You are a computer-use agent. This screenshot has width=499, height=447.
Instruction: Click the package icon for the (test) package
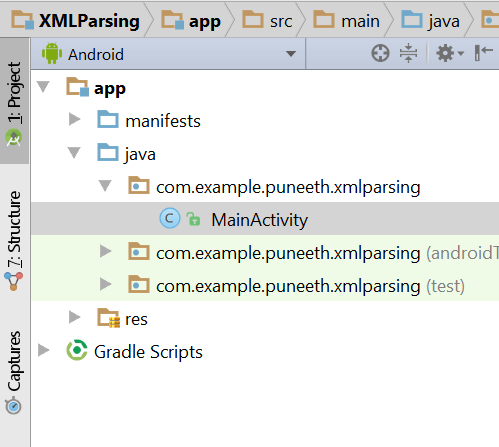(139, 284)
